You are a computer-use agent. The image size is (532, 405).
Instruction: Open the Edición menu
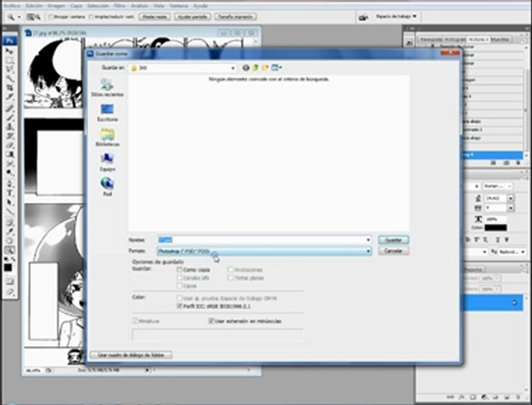click(34, 6)
